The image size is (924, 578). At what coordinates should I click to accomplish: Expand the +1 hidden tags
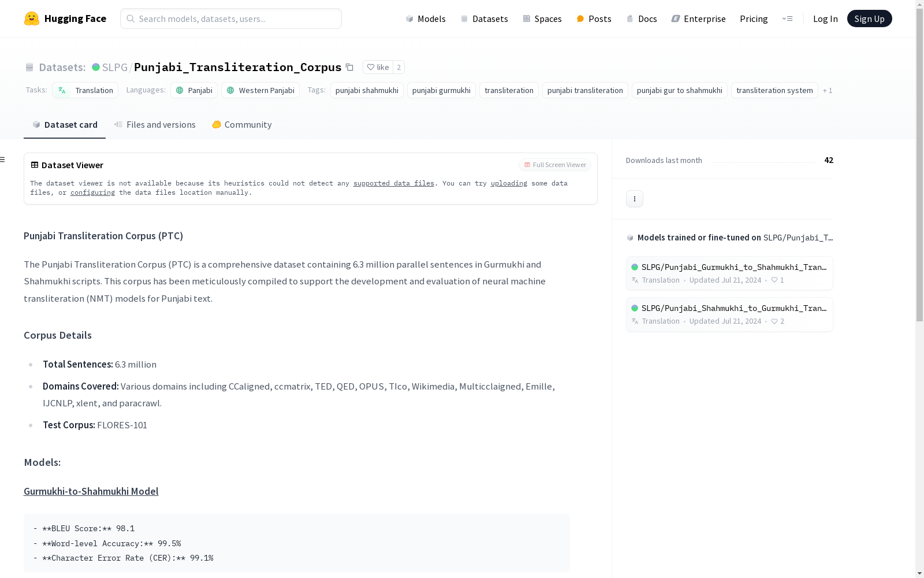point(828,90)
